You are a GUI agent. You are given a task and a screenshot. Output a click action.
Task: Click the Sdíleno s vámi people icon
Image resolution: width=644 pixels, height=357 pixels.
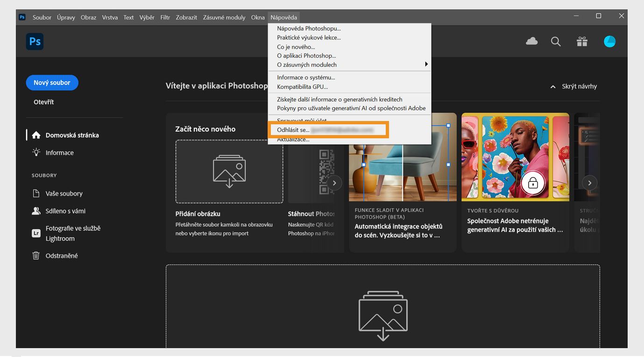[36, 211]
